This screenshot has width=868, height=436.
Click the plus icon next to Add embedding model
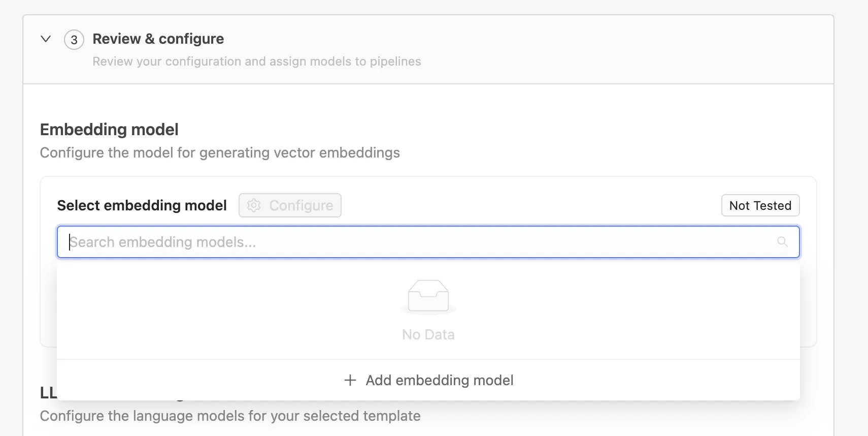tap(350, 380)
